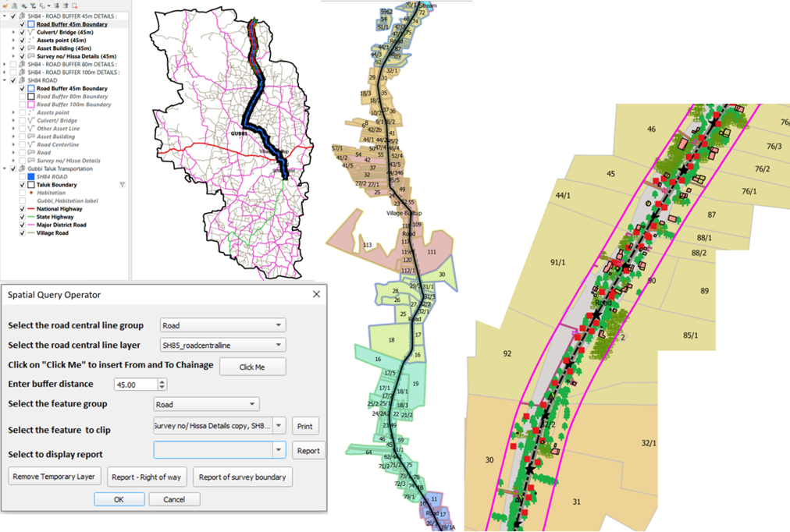Open the layer styling panel icon
790x532 pixels.
(x=5, y=5)
